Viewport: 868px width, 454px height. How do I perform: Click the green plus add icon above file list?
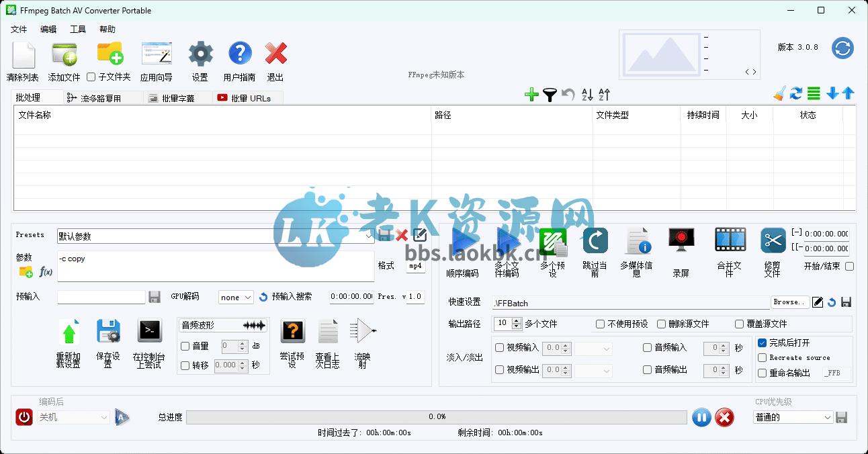tap(531, 95)
